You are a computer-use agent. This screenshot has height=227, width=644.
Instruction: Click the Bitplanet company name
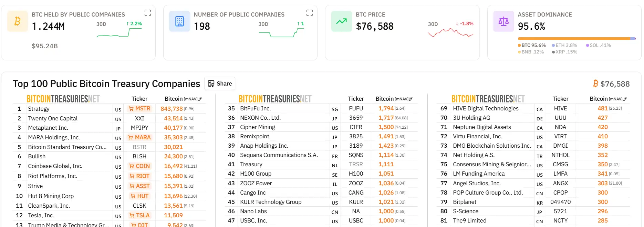[465, 202]
